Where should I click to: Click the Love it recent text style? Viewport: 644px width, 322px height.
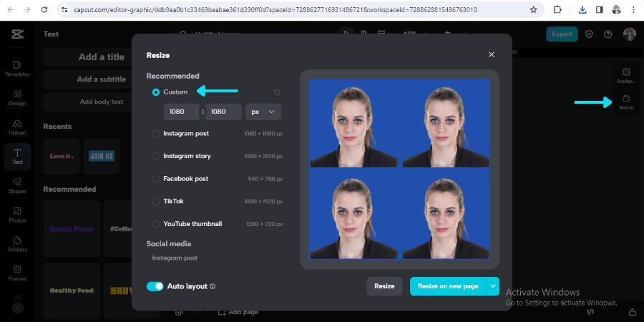pos(62,156)
